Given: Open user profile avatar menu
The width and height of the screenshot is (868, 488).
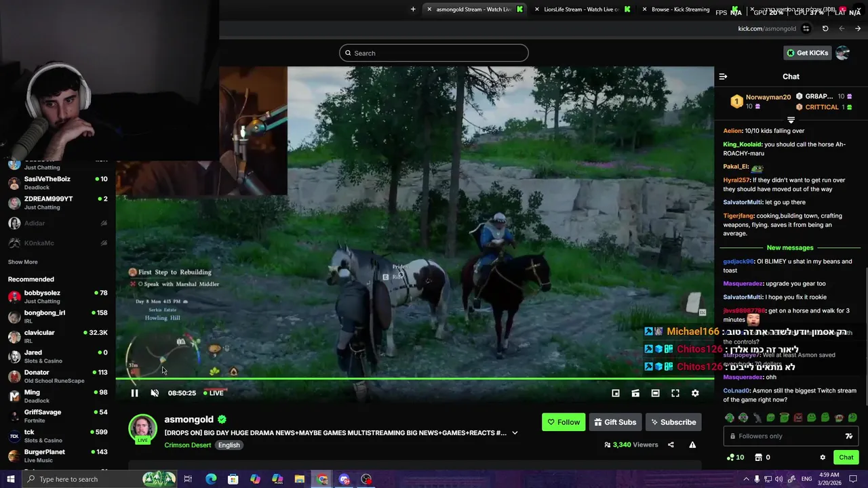Looking at the screenshot, I should coord(842,53).
